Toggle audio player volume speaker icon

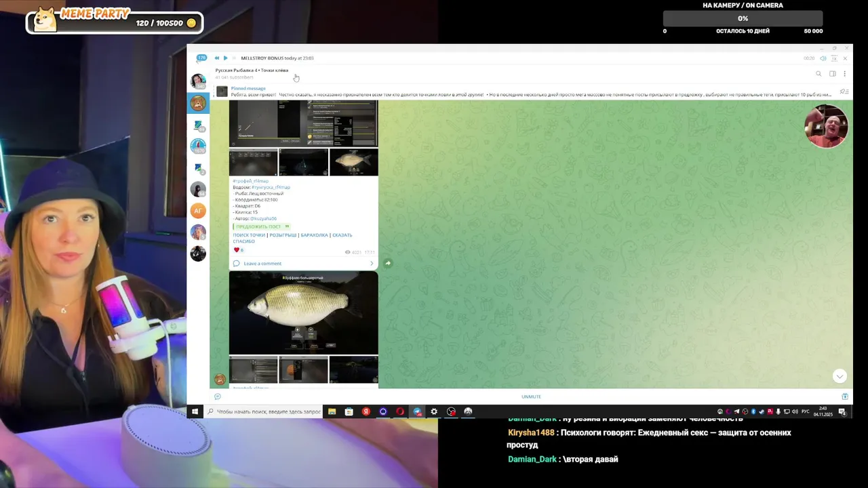coord(823,58)
